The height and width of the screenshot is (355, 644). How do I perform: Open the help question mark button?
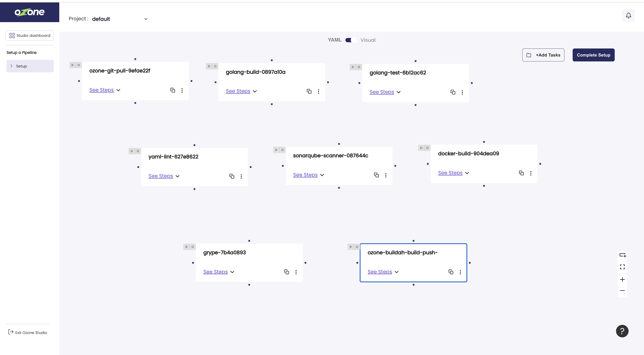622,331
